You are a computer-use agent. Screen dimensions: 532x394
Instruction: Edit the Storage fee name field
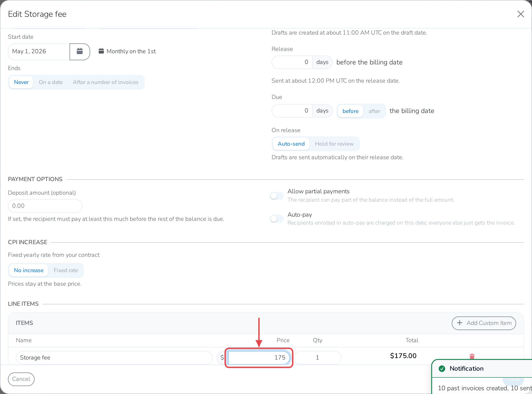click(x=114, y=358)
